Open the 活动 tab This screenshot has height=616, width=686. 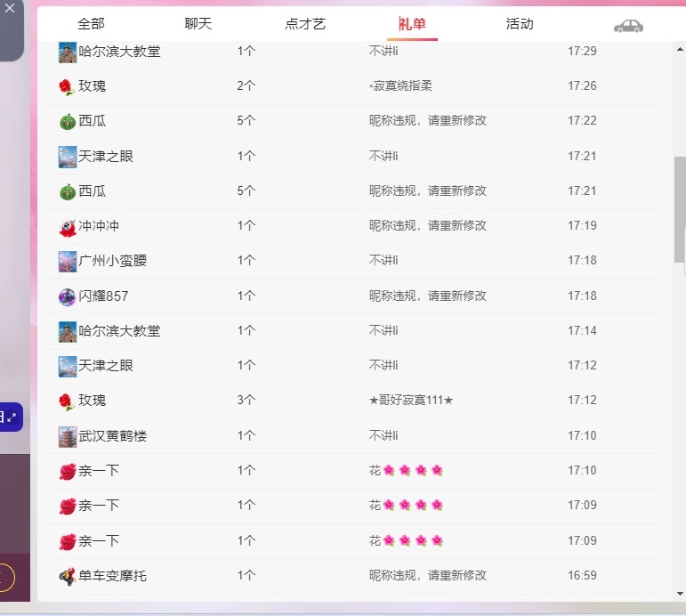pyautogui.click(x=520, y=24)
